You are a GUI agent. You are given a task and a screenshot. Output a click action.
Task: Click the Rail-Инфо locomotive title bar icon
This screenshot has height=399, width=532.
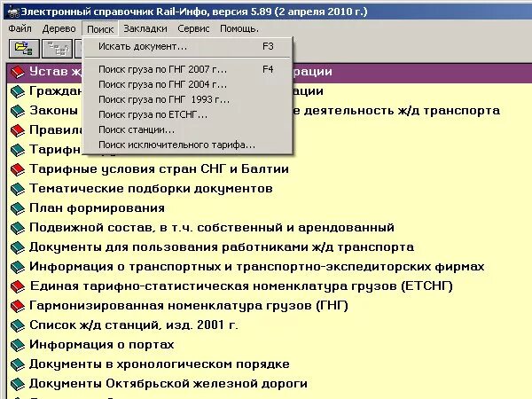point(13,12)
